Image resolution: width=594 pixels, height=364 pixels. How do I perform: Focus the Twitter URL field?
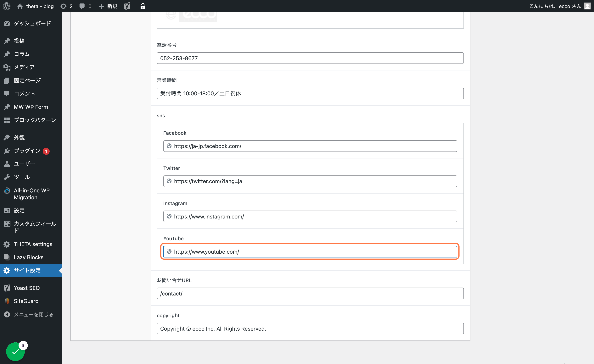pyautogui.click(x=310, y=181)
